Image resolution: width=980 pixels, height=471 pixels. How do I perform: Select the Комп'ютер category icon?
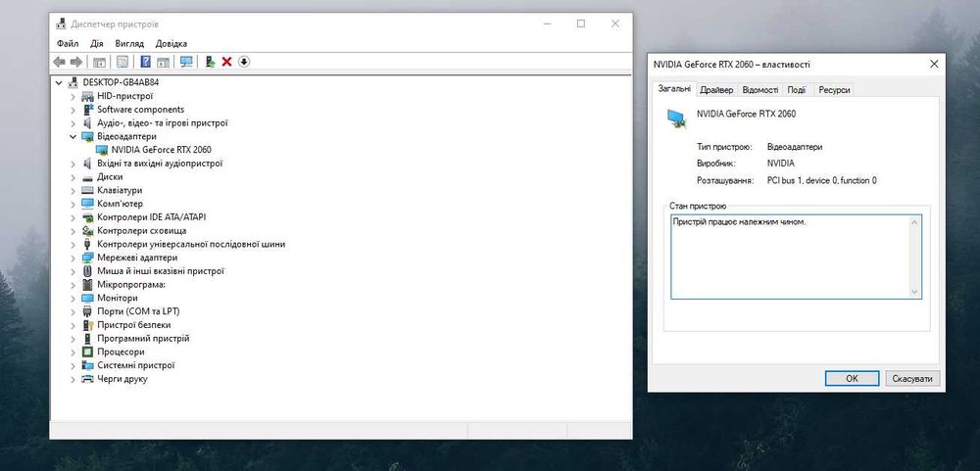click(x=87, y=204)
